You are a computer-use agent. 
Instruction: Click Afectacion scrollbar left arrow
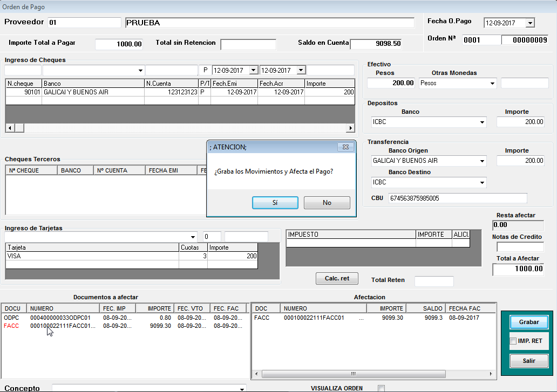click(x=256, y=374)
